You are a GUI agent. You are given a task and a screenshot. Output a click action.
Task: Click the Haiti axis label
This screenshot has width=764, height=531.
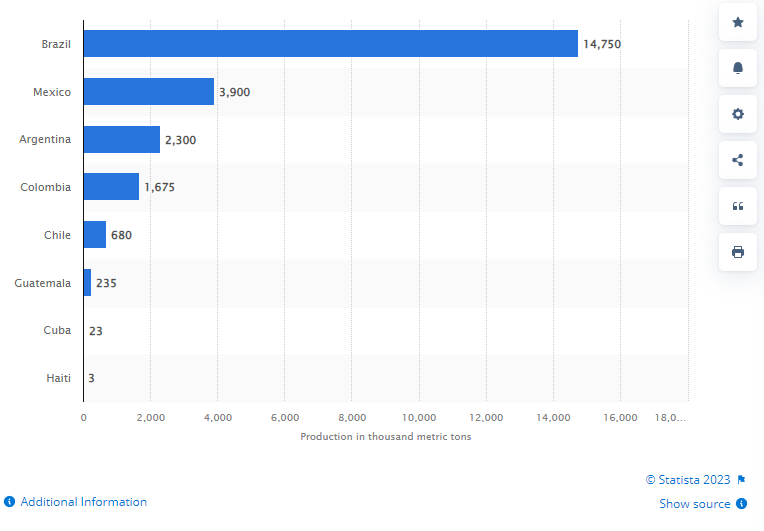coord(57,378)
